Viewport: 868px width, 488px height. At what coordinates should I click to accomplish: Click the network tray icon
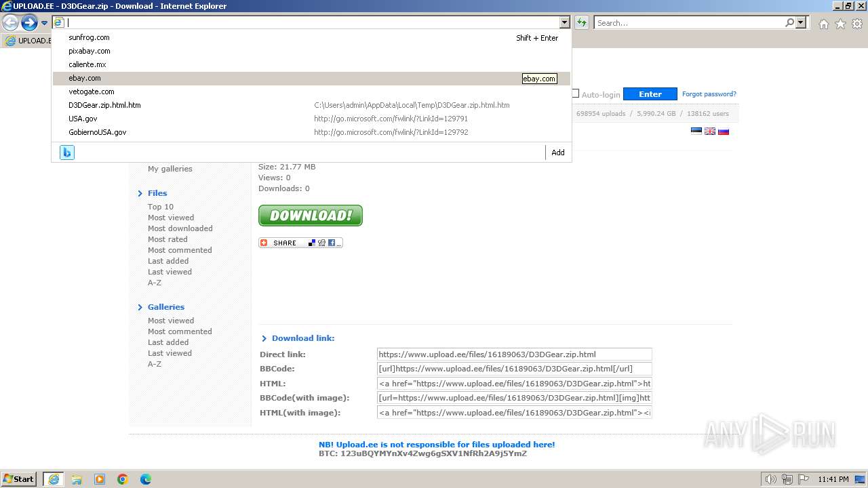787,479
